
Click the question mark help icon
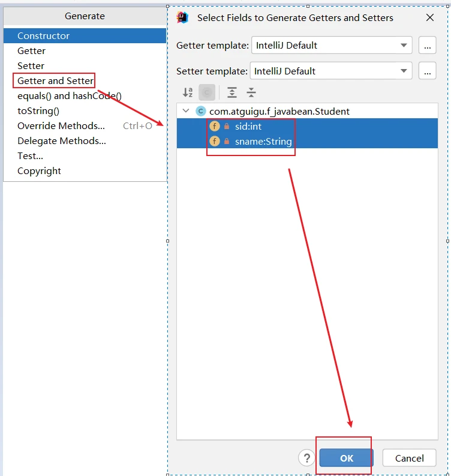coord(306,458)
